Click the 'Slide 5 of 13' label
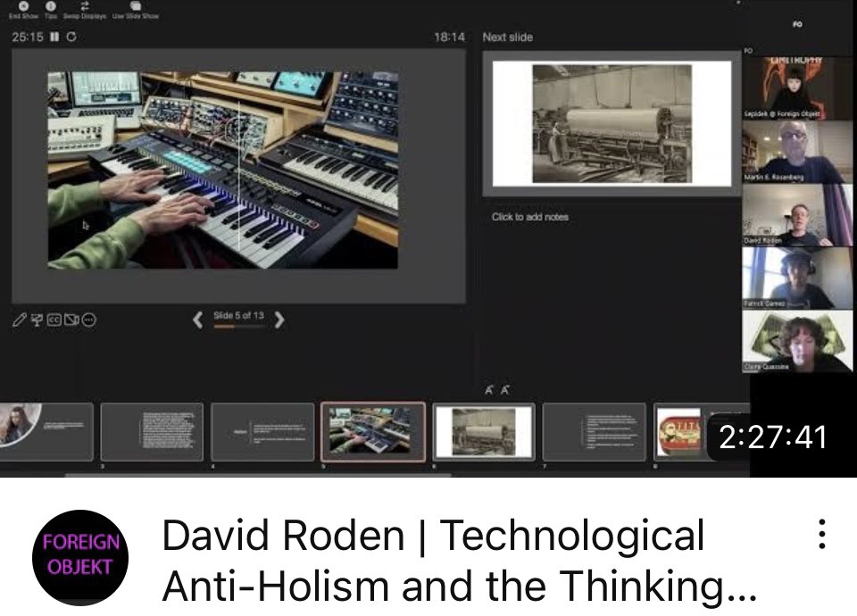Image resolution: width=857 pixels, height=616 pixels. [239, 315]
